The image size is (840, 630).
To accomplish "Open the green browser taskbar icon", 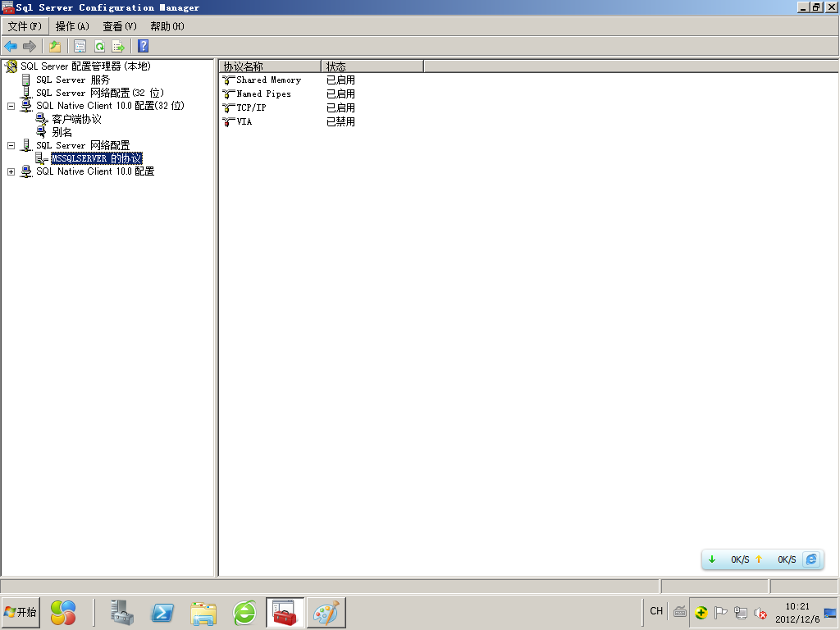I will [244, 613].
